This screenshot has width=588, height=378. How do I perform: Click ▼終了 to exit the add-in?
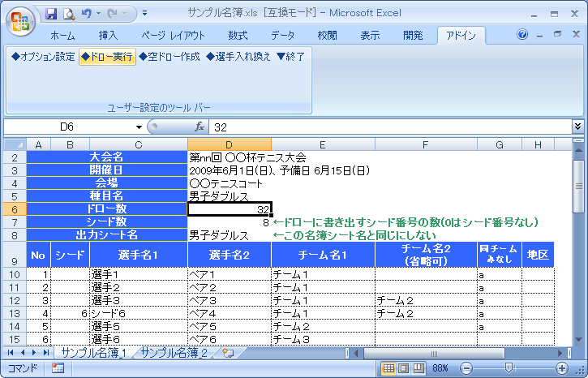click(290, 57)
